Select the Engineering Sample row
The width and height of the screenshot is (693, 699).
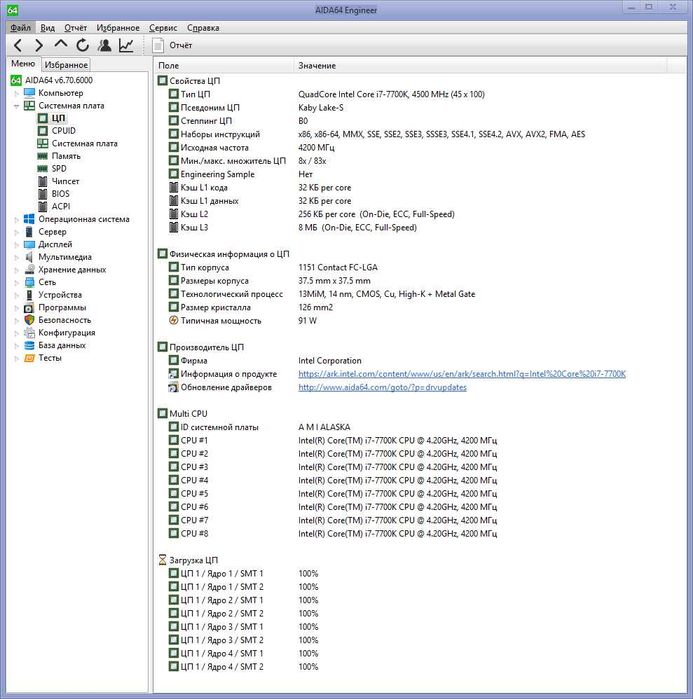(419, 174)
